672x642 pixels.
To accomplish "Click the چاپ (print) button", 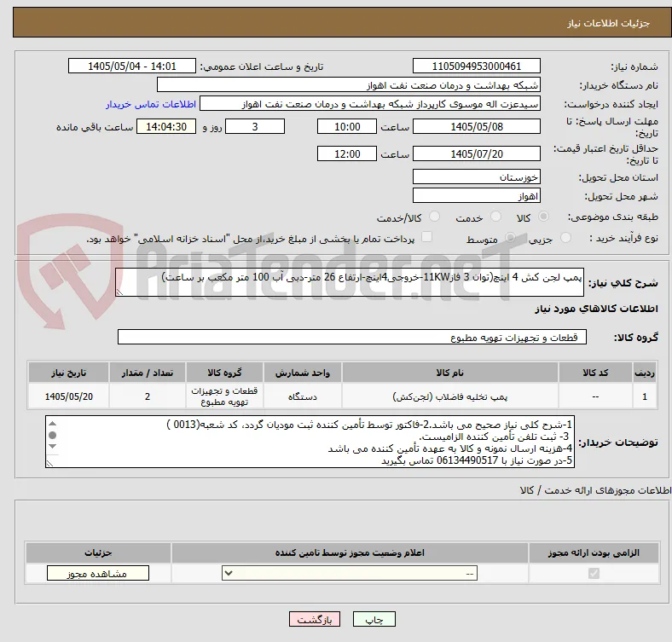I will point(374,619).
